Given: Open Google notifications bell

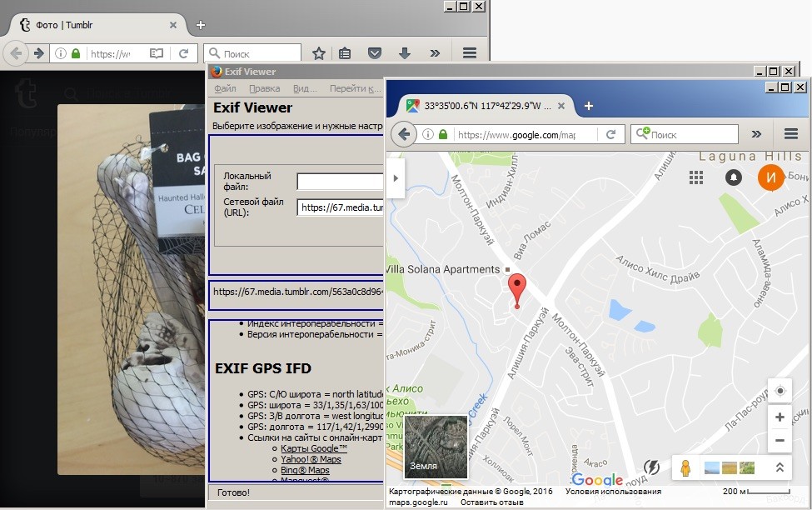Looking at the screenshot, I should coord(733,177).
